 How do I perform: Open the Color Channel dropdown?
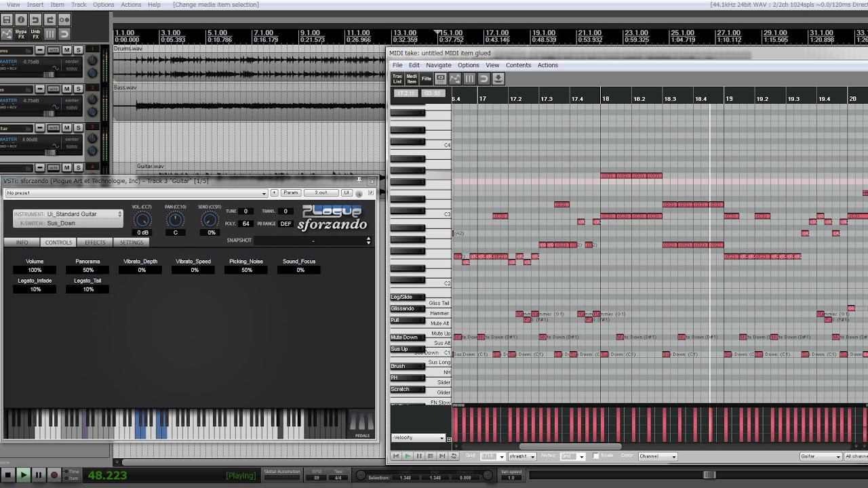(658, 456)
